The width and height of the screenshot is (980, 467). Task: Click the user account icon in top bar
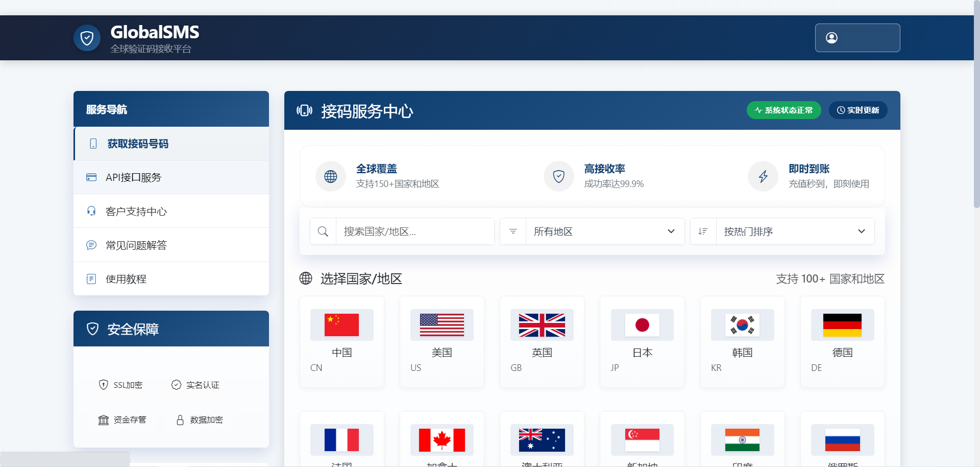pos(832,38)
